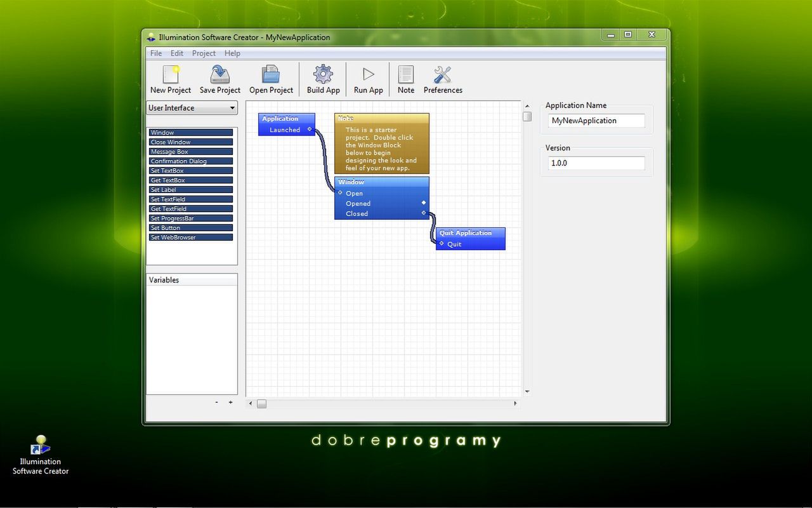Click the canvas vertical scrollbar down arrow
Viewport: 812px width, 508px height.
coord(527,392)
